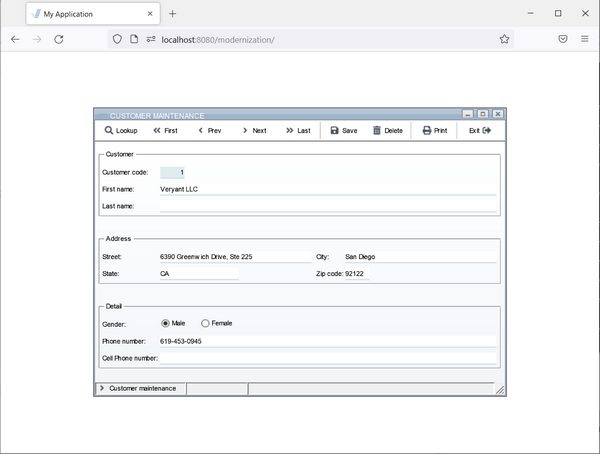Advance to the Next record
The width and height of the screenshot is (600, 454).
pos(254,130)
